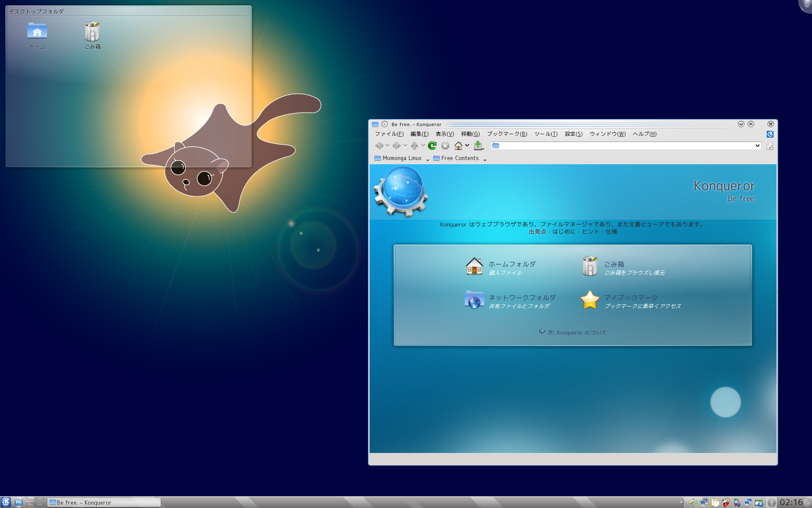The height and width of the screenshot is (508, 812).
Task: Click the 仕様 link
Action: (x=612, y=232)
